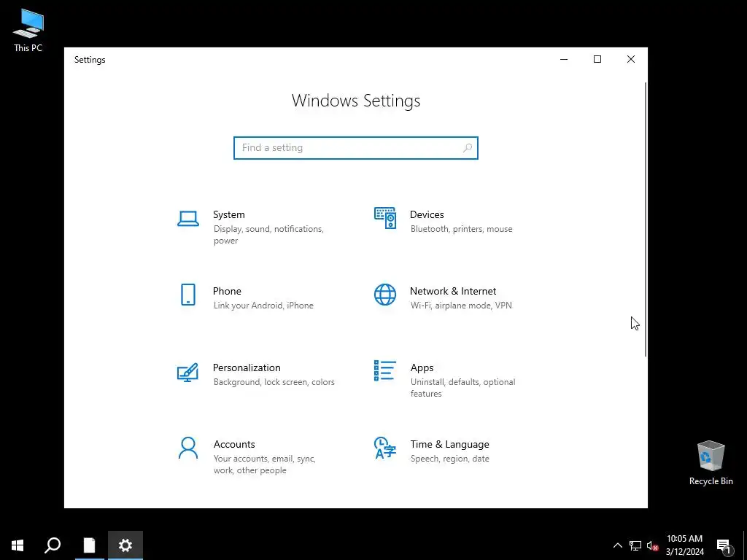
Task: Open the Time & Language title
Action: [449, 444]
